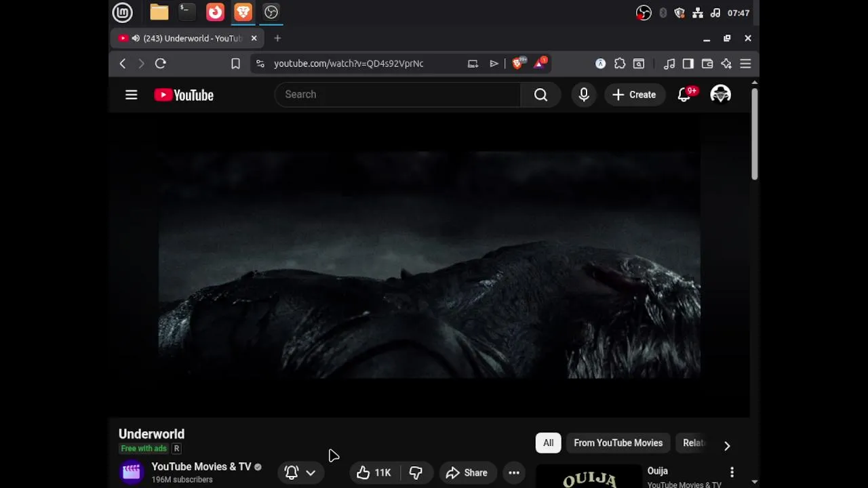Open YouTube Movies & TV channel avatar
The width and height of the screenshot is (868, 488).
point(132,472)
